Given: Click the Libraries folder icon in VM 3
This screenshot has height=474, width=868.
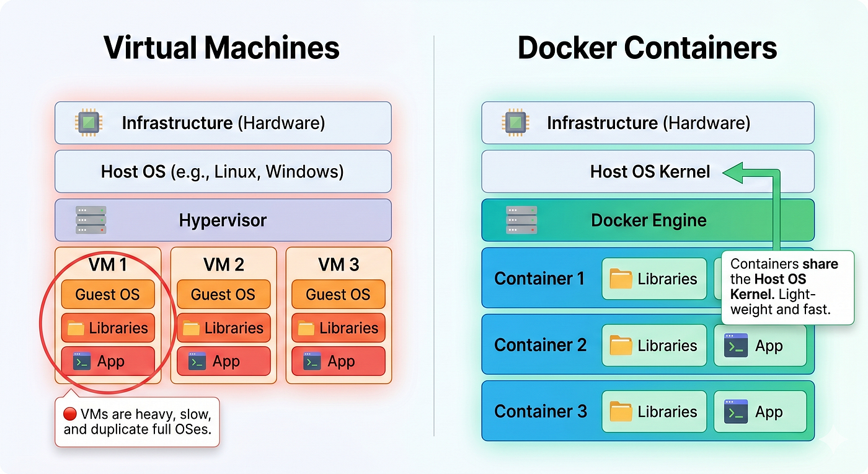Looking at the screenshot, I should pyautogui.click(x=306, y=328).
